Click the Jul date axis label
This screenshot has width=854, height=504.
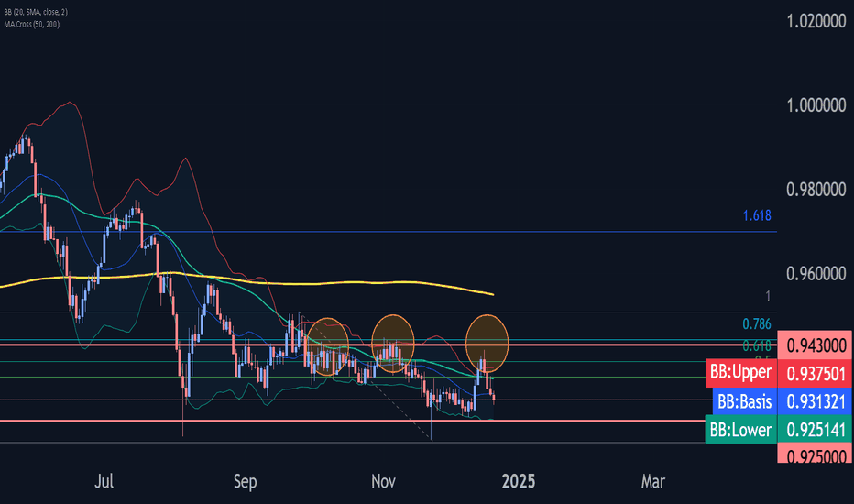click(104, 481)
